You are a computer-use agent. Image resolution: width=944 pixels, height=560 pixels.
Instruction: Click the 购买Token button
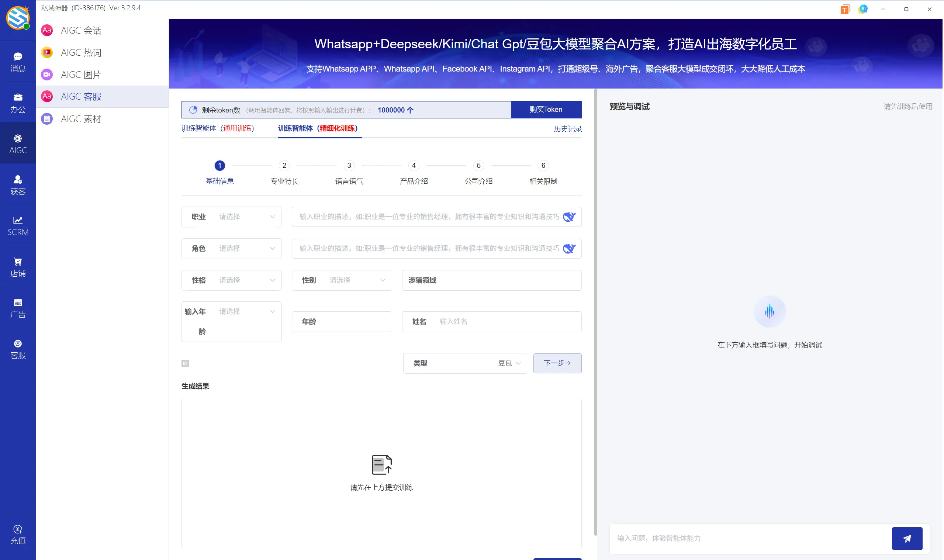(546, 110)
